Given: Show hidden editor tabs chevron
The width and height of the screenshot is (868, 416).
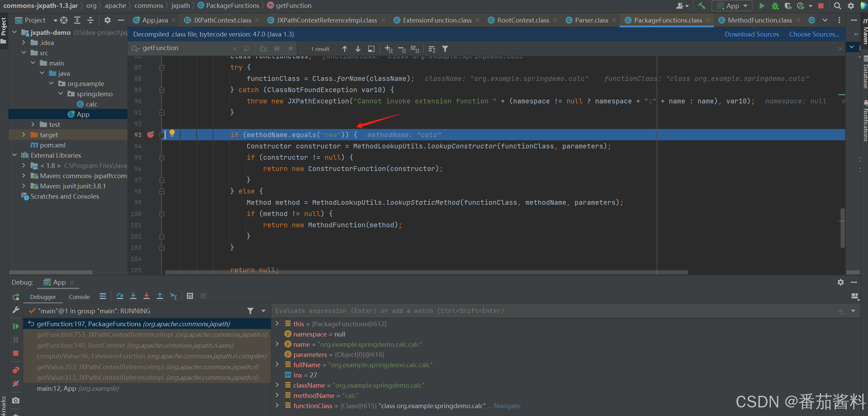Looking at the screenshot, I should 825,20.
